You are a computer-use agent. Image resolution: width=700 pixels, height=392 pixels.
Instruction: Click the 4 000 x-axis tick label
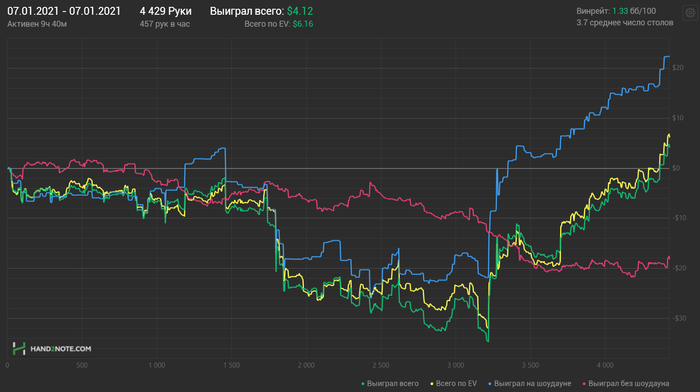(x=605, y=365)
